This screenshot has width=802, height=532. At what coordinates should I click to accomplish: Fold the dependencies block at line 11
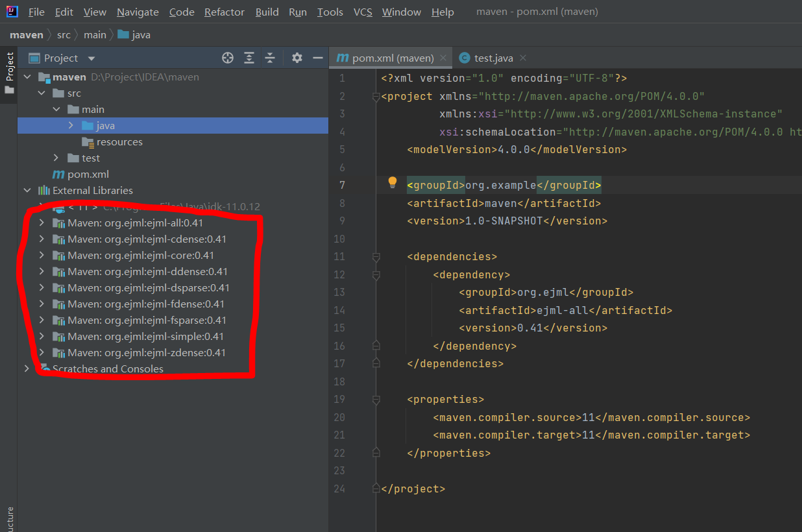[376, 257]
